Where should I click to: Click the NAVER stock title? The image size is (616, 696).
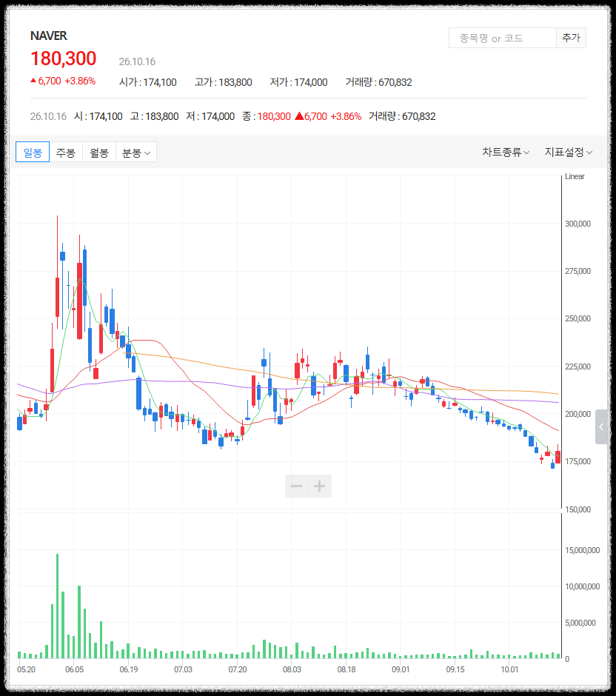click(x=48, y=36)
